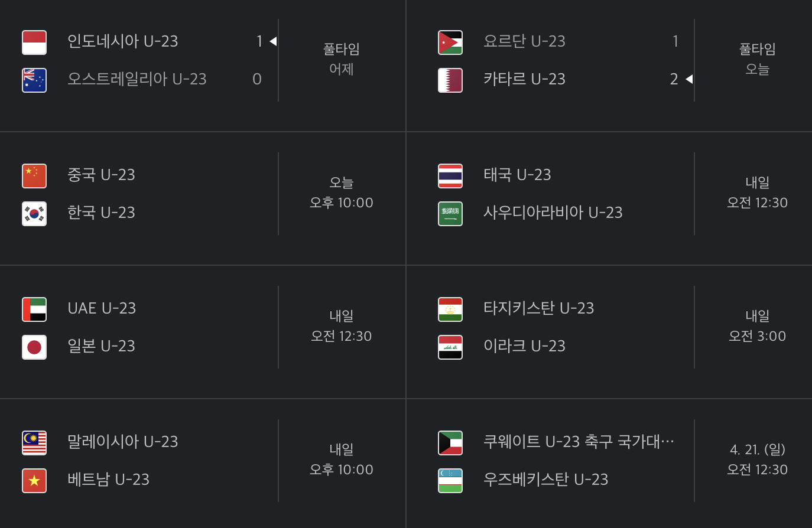Click the Indonesia flag icon
Viewport: 812px width, 528px height.
pos(34,41)
